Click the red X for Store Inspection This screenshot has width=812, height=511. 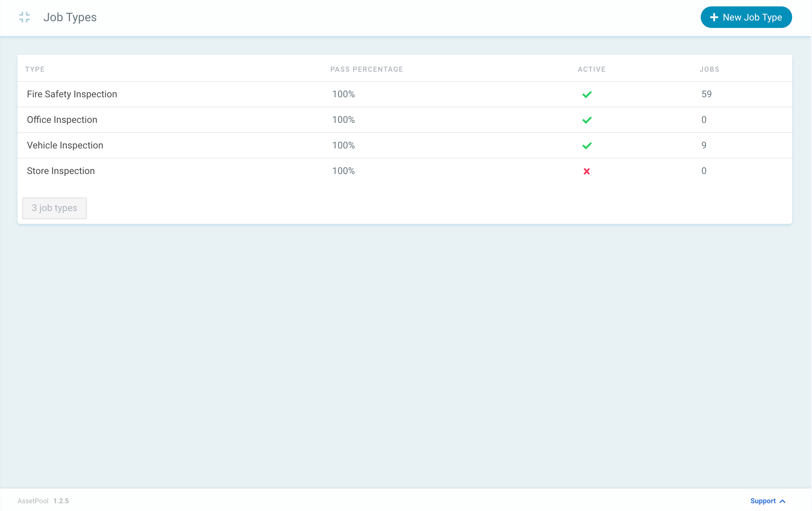586,171
